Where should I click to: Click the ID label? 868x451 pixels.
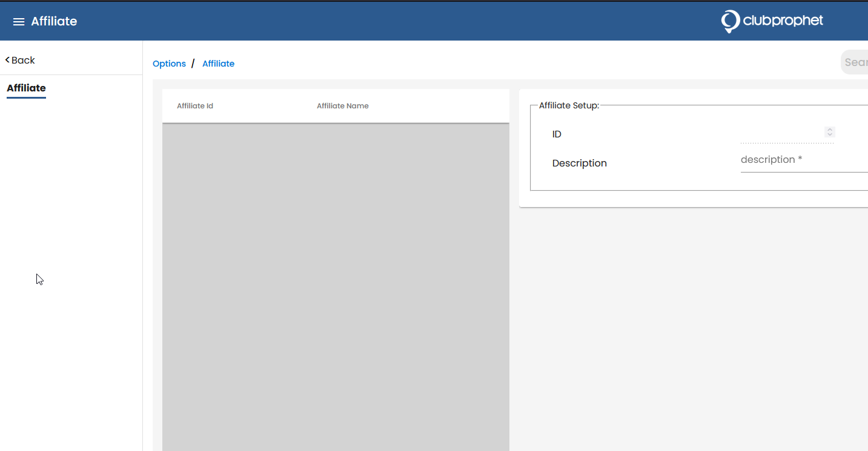(x=557, y=134)
